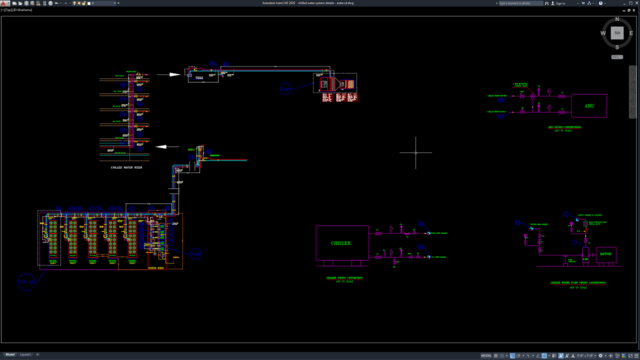Click the W direction on ViewCube compass
640x360 pixels.
(603, 33)
